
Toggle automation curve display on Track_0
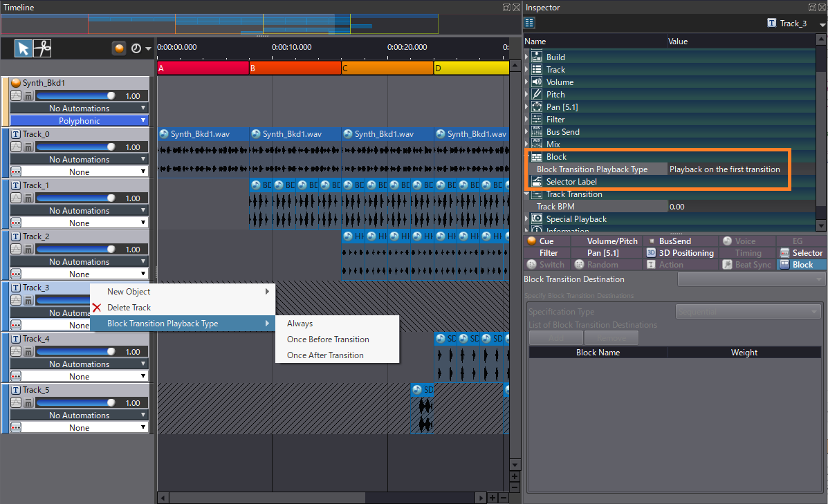pos(16,147)
